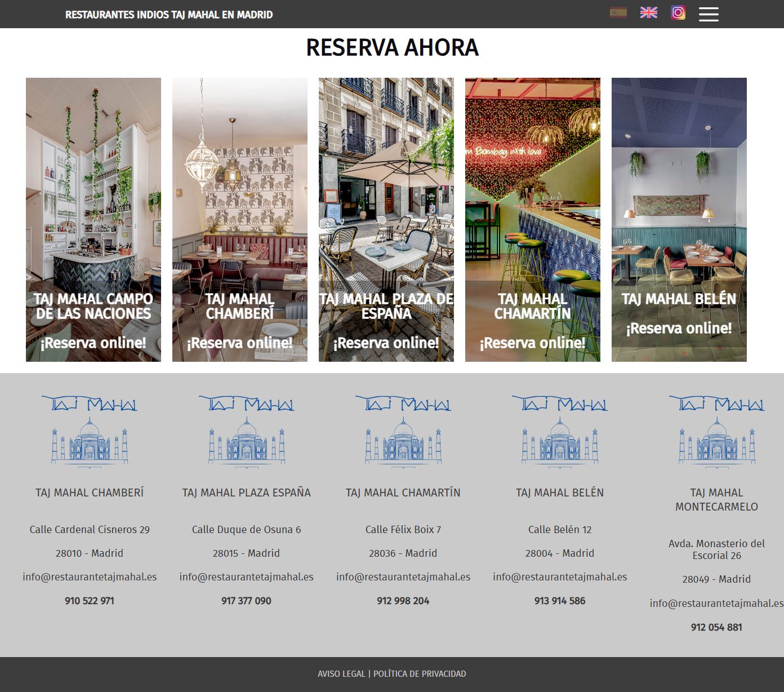Open the Aviso Legal page
The width and height of the screenshot is (784, 692).
[341, 674]
